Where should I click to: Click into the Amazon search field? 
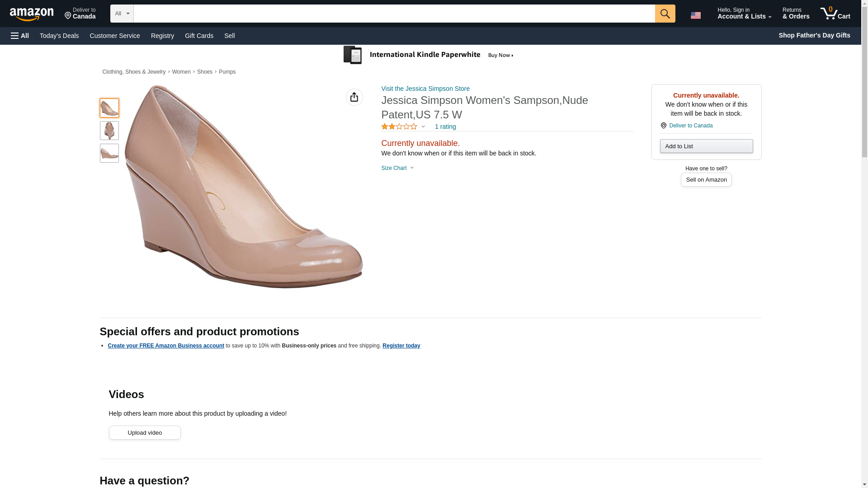[393, 14]
